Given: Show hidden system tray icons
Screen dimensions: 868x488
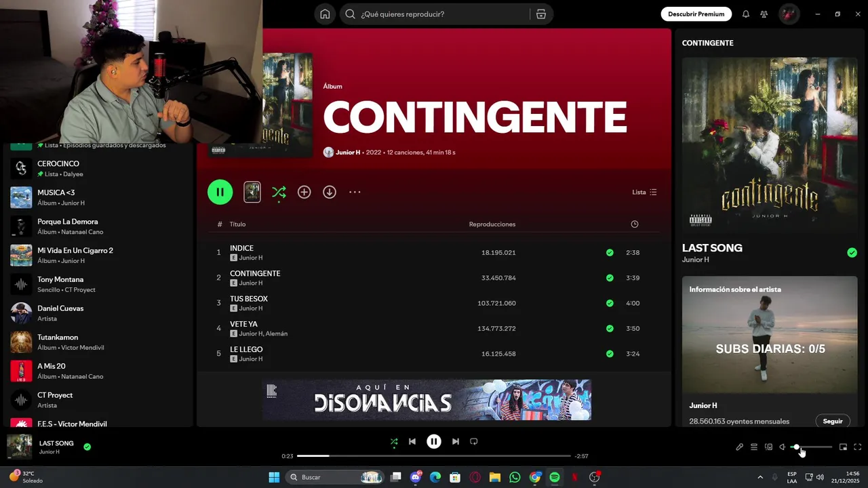Looking at the screenshot, I should coord(760,478).
